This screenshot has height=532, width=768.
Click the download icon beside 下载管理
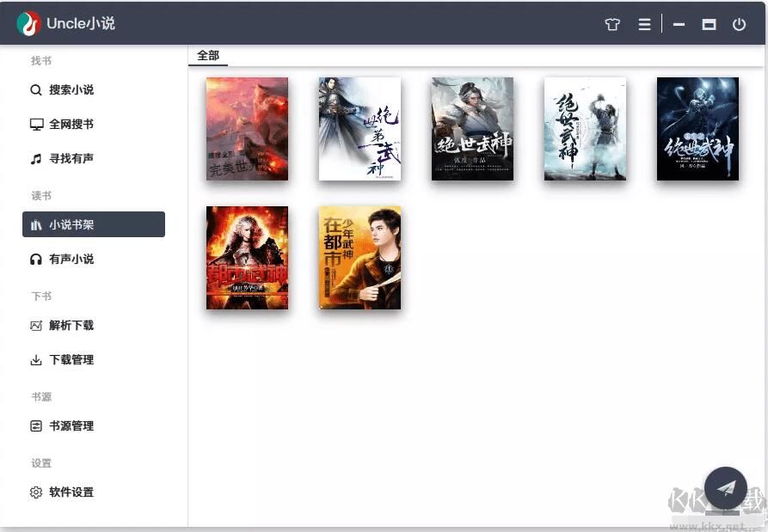tap(36, 360)
